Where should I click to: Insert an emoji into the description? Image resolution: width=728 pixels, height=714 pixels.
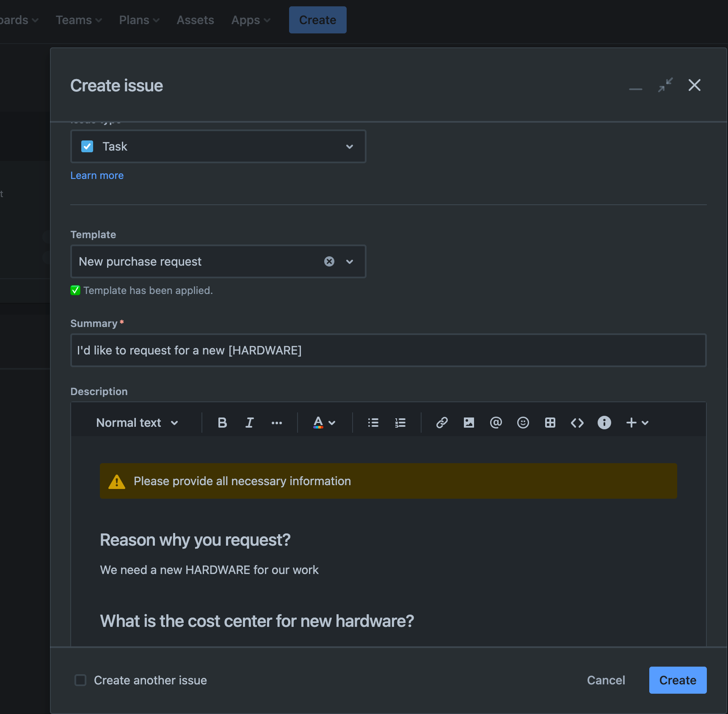tap(523, 423)
